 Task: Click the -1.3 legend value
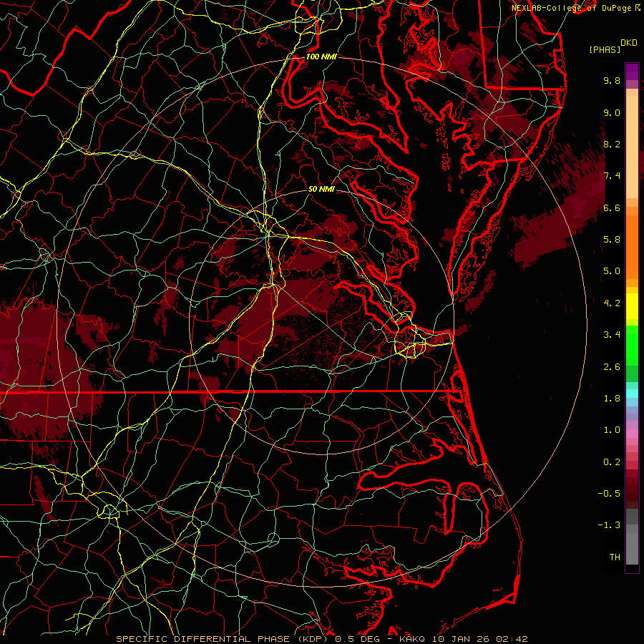pos(609,525)
